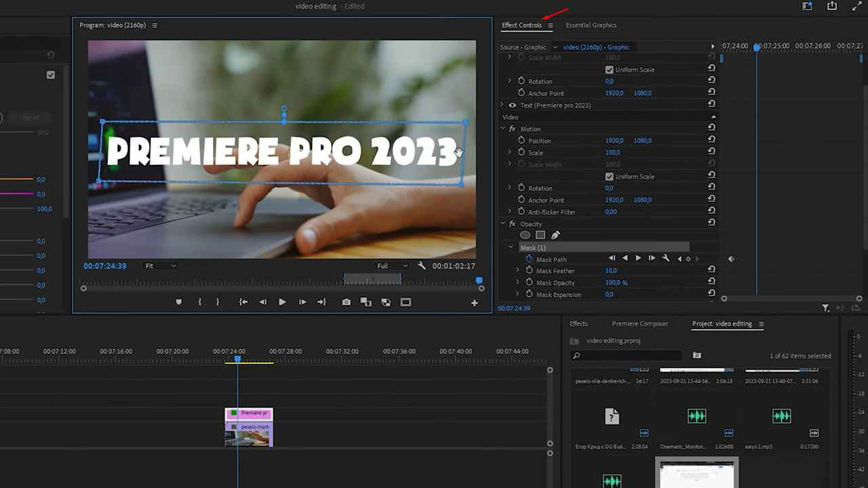Image resolution: width=868 pixels, height=488 pixels.
Task: Click the Share icon at top right
Action: 832,6
